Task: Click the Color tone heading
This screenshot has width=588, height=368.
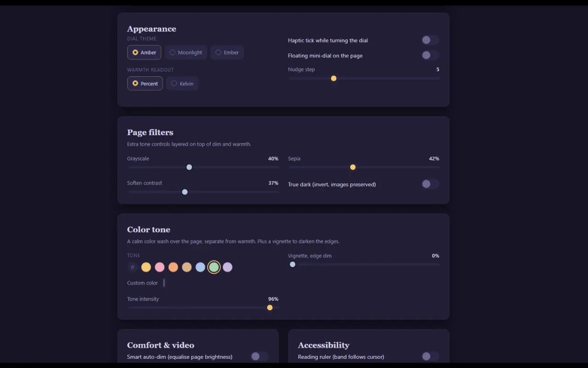Action: (x=148, y=230)
